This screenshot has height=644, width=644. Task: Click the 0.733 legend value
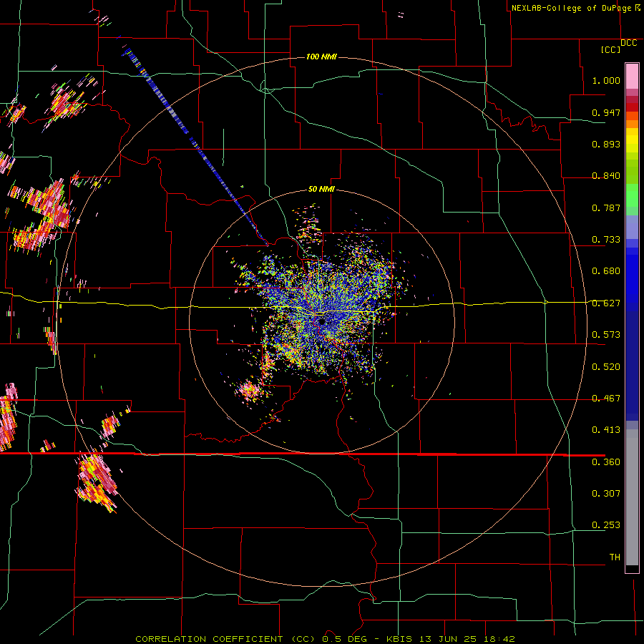[x=606, y=240]
